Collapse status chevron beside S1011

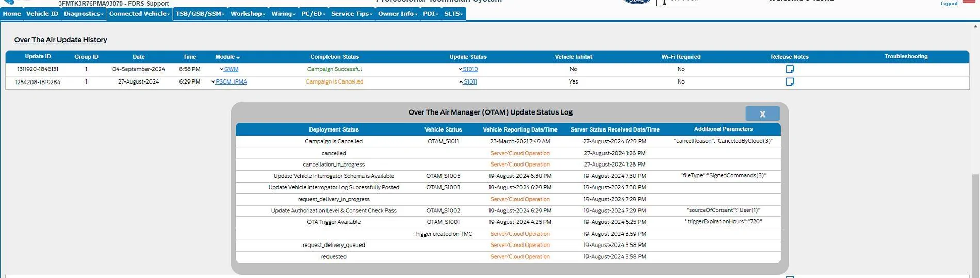tap(461, 82)
